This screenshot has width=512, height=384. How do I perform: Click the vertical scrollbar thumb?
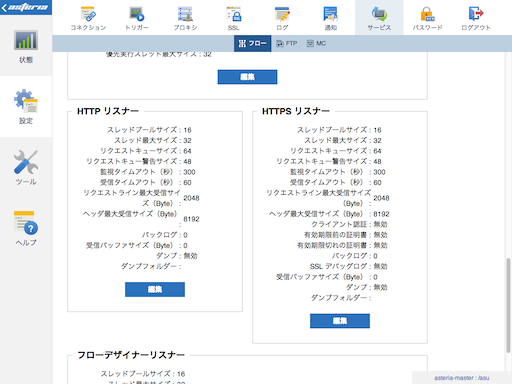509,305
